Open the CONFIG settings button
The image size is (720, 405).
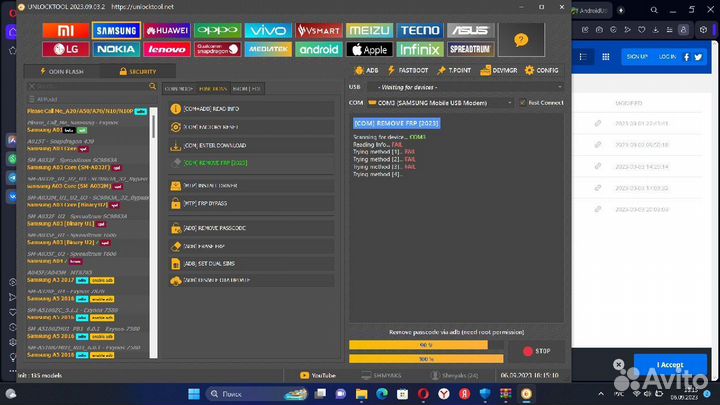(x=542, y=70)
